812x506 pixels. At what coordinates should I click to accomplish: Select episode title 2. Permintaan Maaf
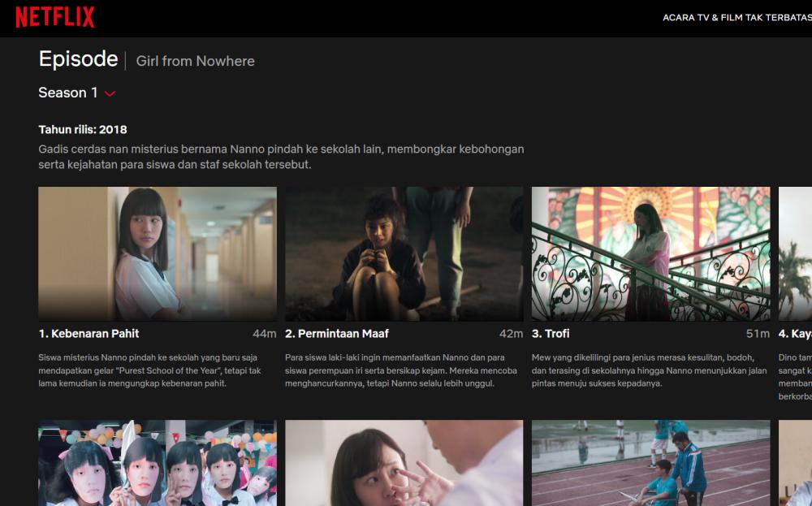coord(337,334)
